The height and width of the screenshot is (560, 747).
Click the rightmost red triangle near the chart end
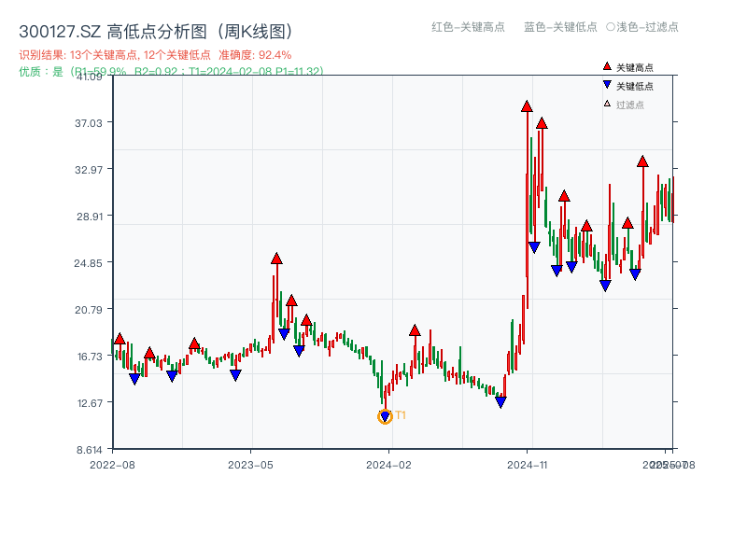pyautogui.click(x=641, y=161)
